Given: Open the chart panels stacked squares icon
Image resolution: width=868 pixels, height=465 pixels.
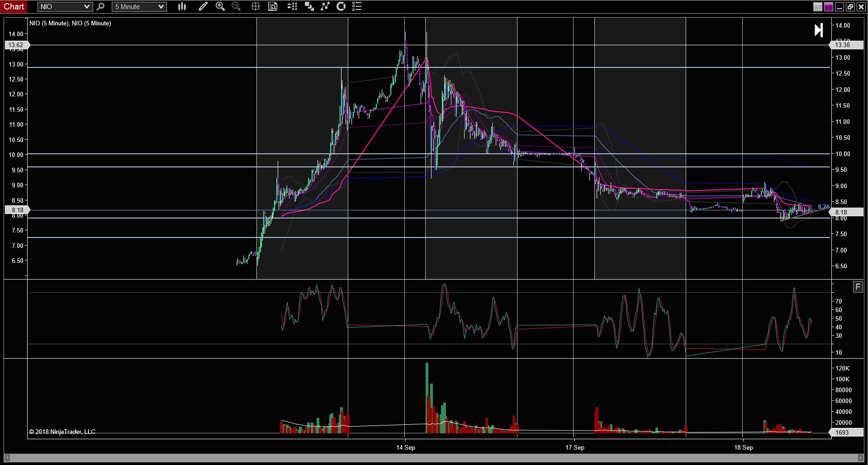Looking at the screenshot, I should 309,6.
